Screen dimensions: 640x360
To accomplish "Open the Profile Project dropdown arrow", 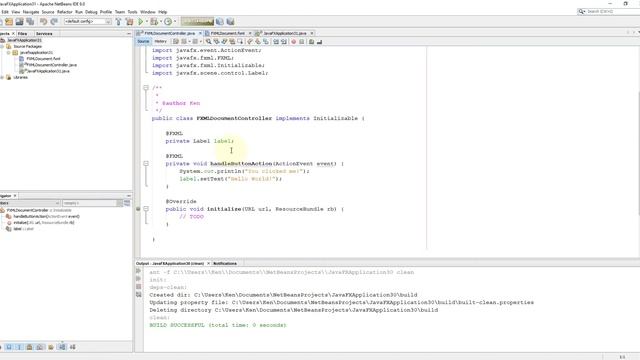I will click(x=175, y=22).
